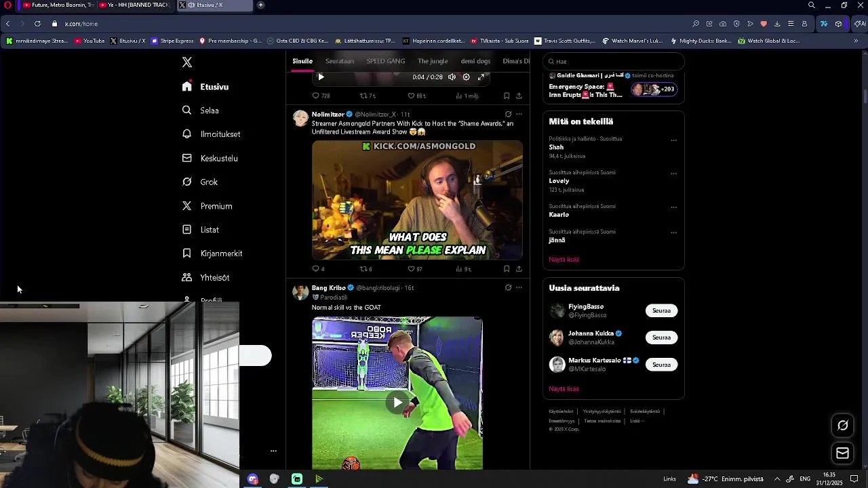The height and width of the screenshot is (488, 868).
Task: Follow Johanna Kukka with Seuraa button
Action: click(661, 338)
